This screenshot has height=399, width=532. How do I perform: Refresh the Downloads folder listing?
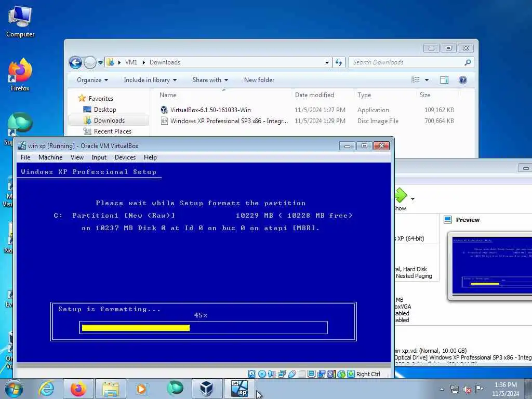[x=339, y=62]
